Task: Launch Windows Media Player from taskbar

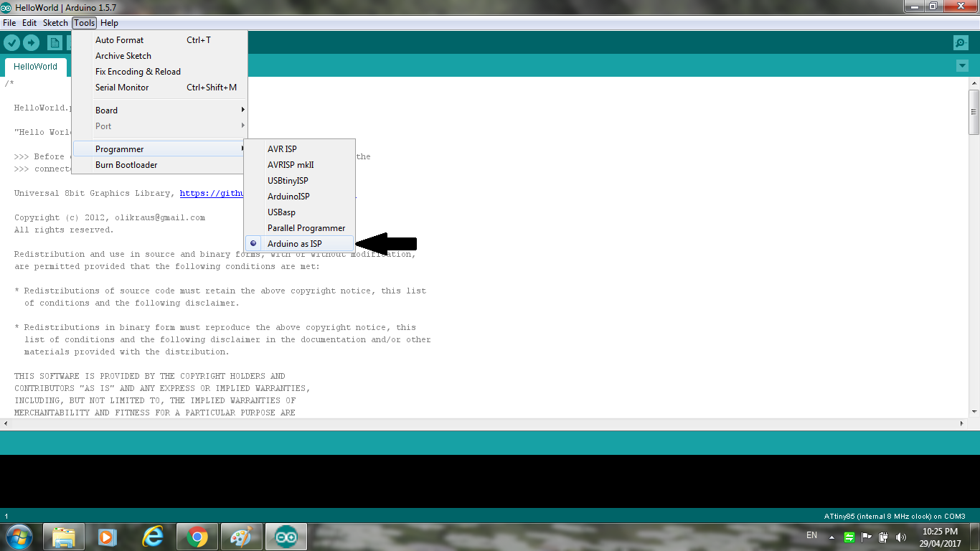Action: click(108, 537)
